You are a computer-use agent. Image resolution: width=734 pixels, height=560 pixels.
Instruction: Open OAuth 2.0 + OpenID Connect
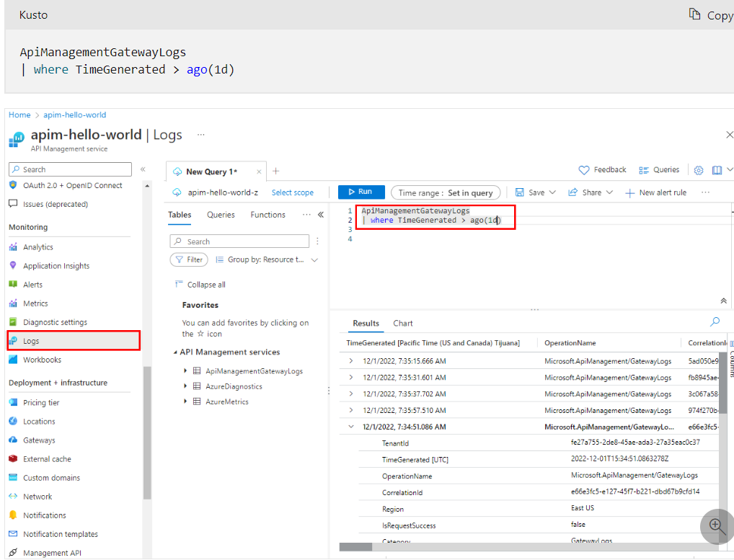[72, 185]
